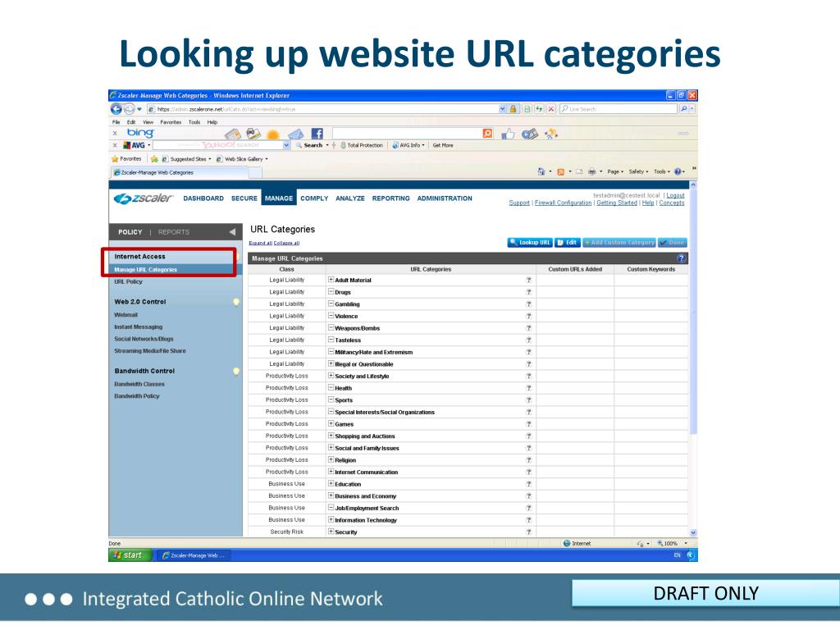This screenshot has height=630, width=840.
Task: Click Zscaler-Manage Web taskbar item
Action: point(195,555)
